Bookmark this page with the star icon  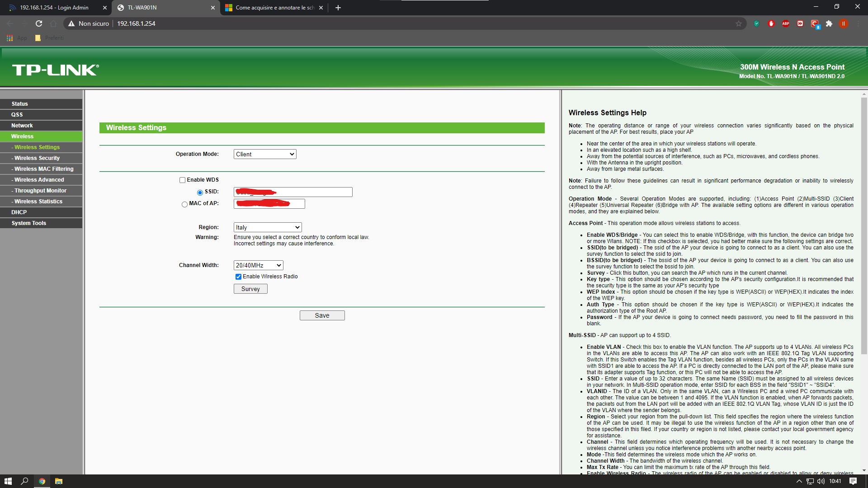[739, 23]
